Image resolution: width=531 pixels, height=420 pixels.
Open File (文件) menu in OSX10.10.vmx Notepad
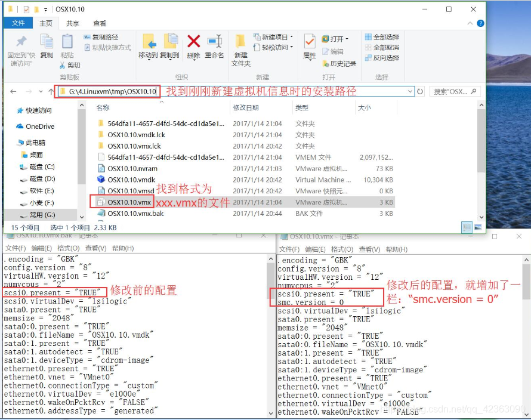289,249
